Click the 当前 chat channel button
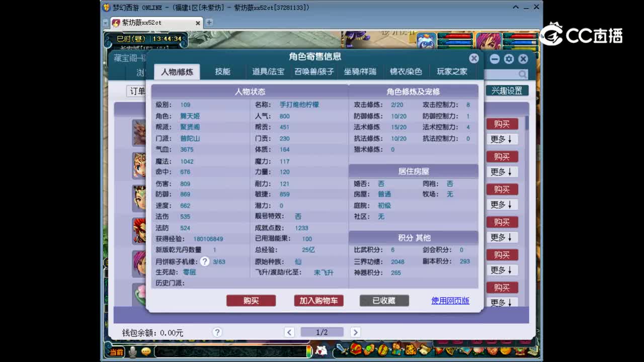This screenshot has height=362, width=644. 117,352
